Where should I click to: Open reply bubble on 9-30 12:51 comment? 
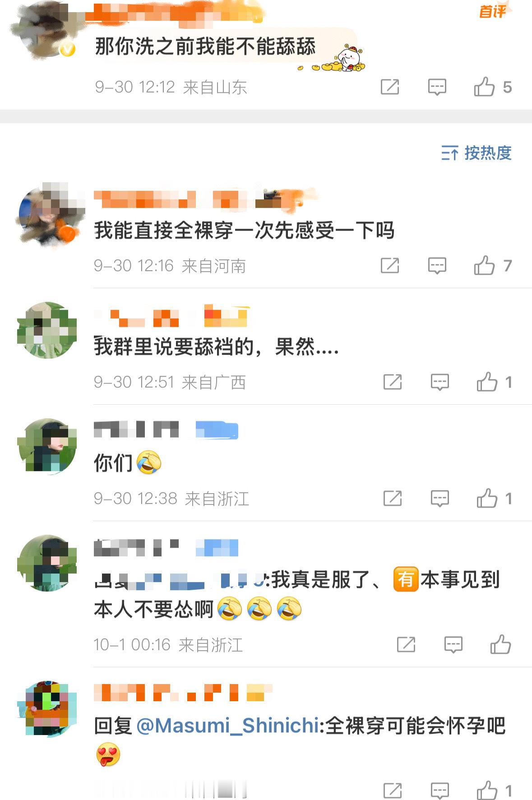[x=439, y=382]
